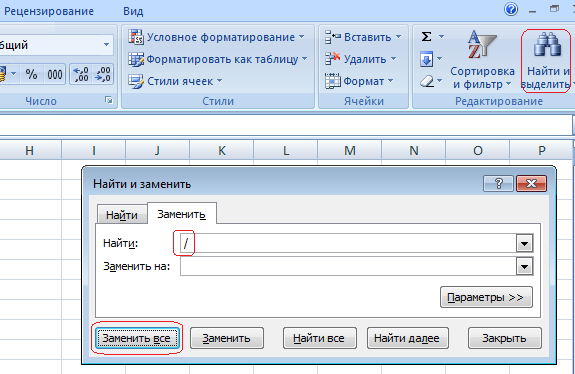
Task: Click Заменить button
Action: pos(227,338)
